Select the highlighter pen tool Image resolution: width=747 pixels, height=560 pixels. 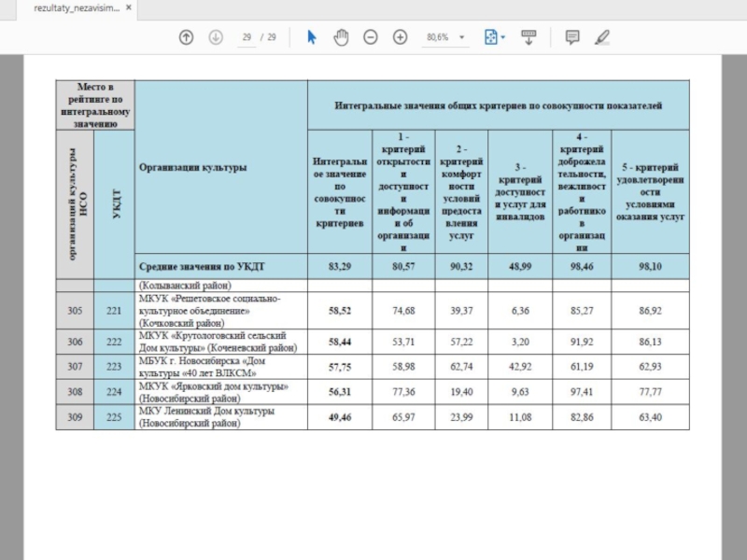click(x=602, y=37)
